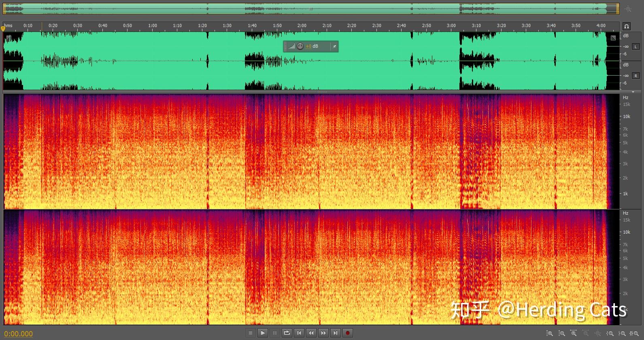Screen dimensions: 644x340
Task: Click the 3:30 mark on time ruler
Action: click(x=526, y=25)
